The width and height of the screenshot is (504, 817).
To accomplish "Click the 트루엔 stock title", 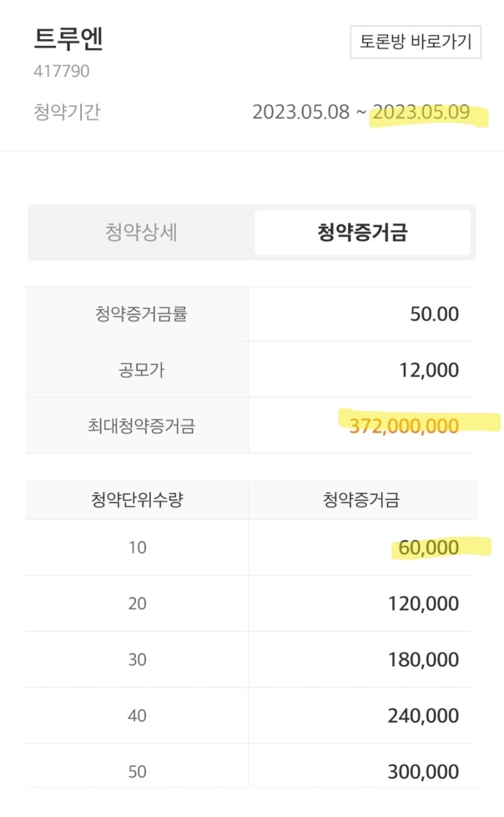I will [x=68, y=39].
